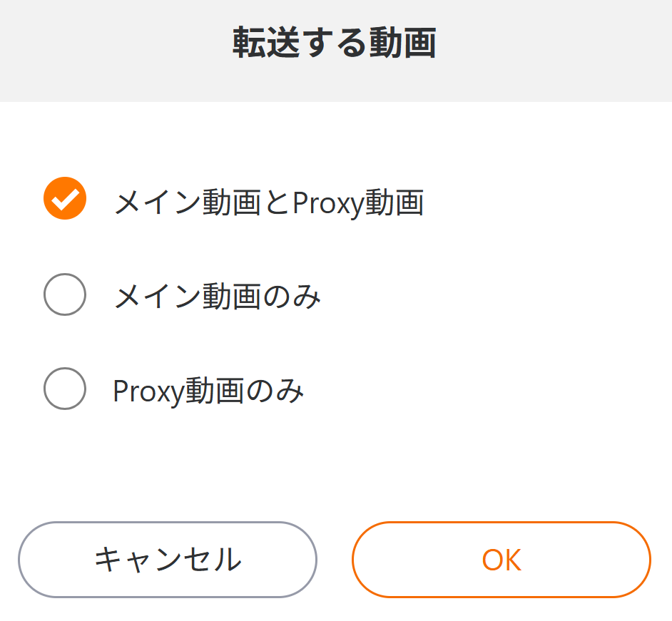
Task: Select the メイン動画のみ radio button
Action: click(65, 294)
